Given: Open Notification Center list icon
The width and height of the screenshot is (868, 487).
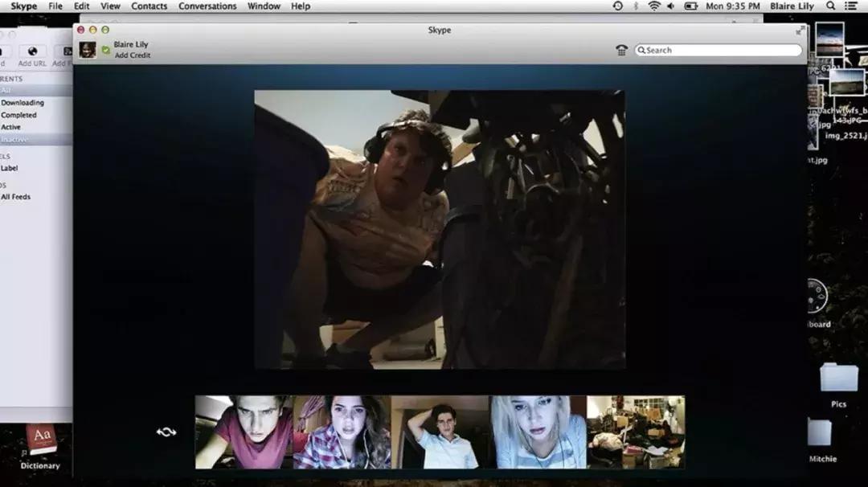Looking at the screenshot, I should (x=851, y=6).
